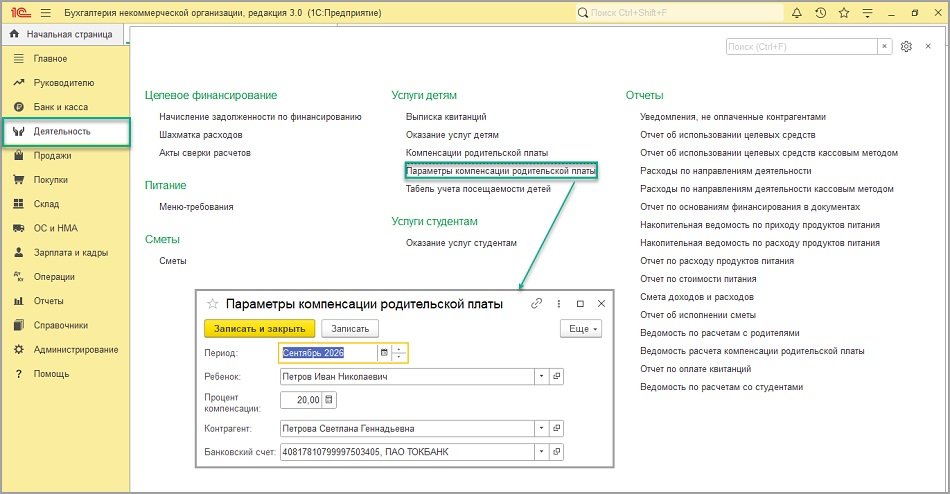Expand the Ребенок dropdown list
Viewport: 950px width, 494px height.
[x=542, y=376]
